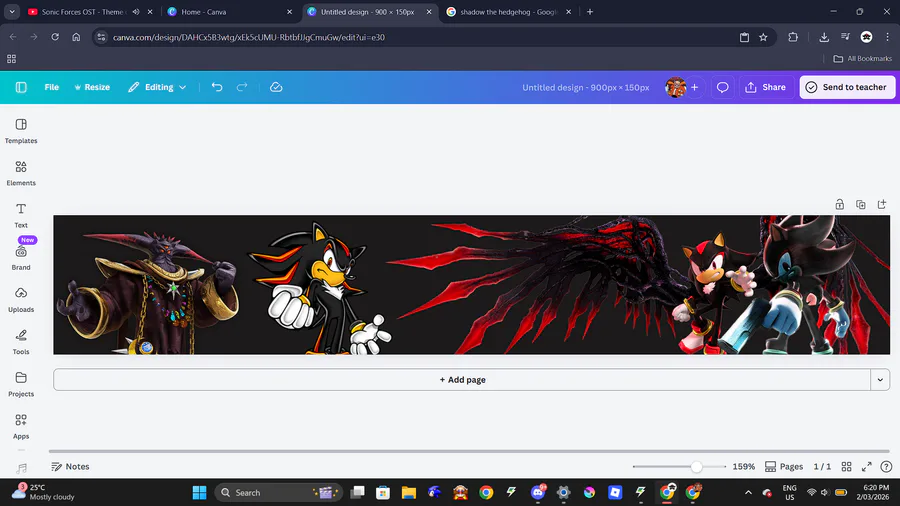The image size is (900, 506).
Task: Click the horizontal canvas scrollbar
Action: tap(470, 451)
